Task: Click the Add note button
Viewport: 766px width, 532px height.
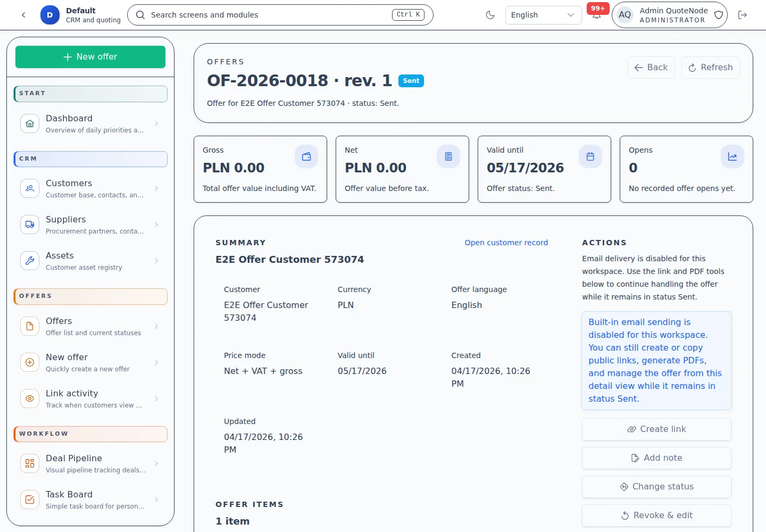Action: pyautogui.click(x=656, y=458)
